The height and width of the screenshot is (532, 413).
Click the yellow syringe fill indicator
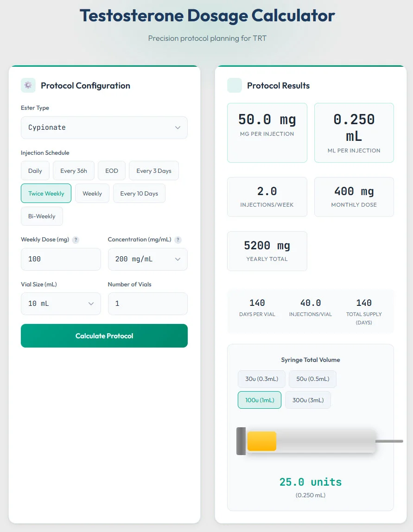coord(262,441)
